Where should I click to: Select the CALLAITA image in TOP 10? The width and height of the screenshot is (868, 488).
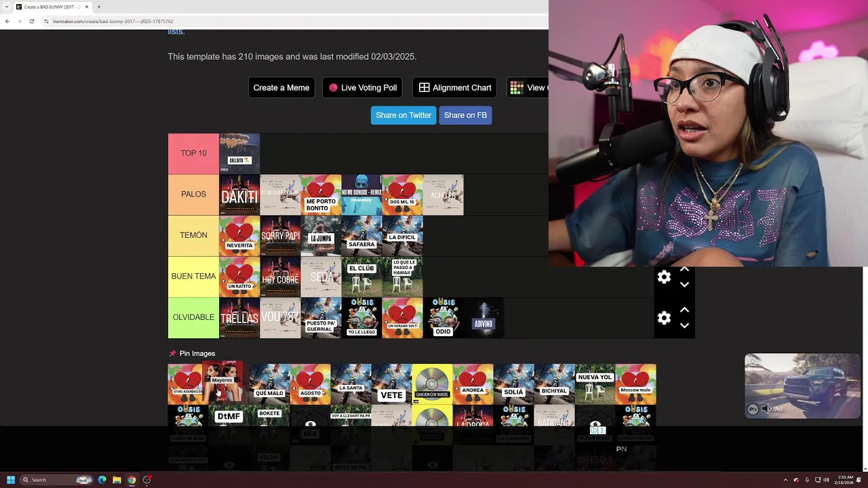(239, 154)
